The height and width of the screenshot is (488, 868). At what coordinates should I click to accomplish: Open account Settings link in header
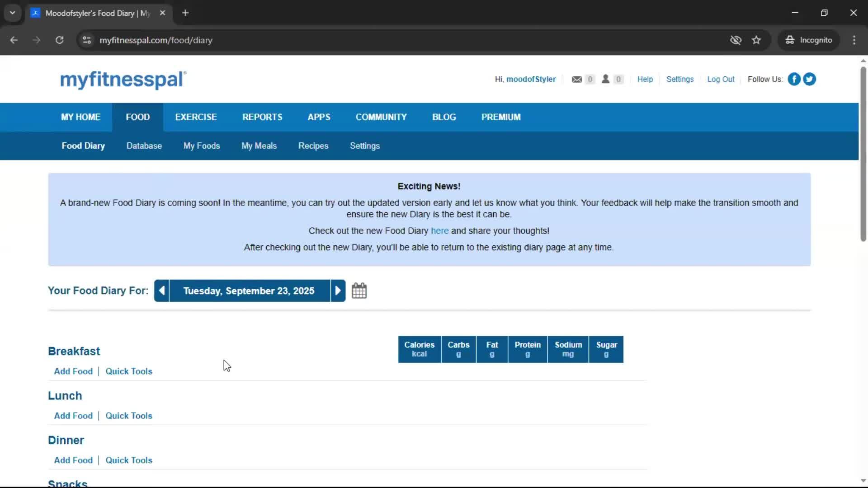tap(680, 80)
